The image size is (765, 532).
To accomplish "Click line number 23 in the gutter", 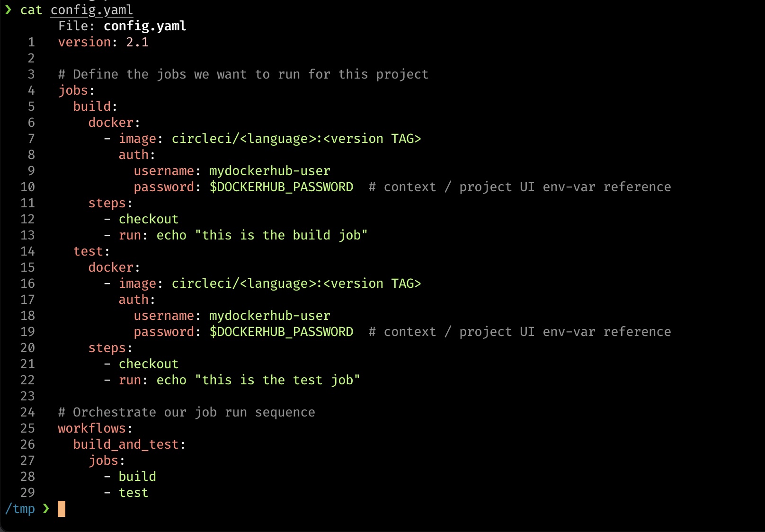I will point(27,396).
